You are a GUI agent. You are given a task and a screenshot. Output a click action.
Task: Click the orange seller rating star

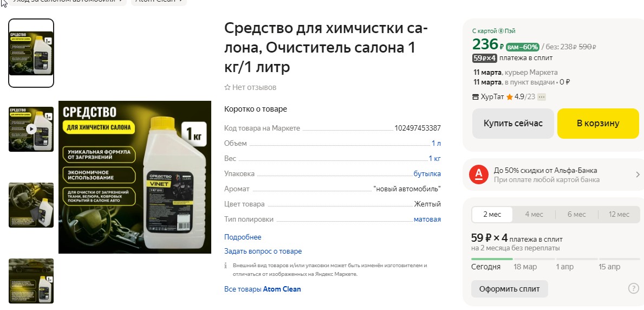click(510, 98)
